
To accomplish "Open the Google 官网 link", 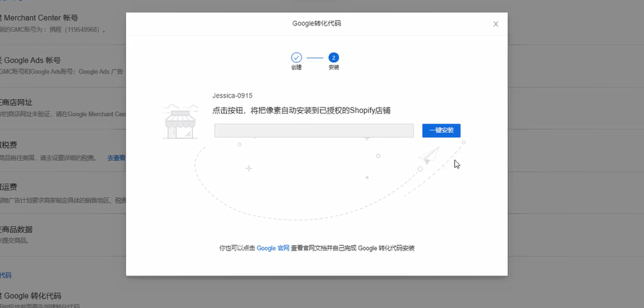I will pyautogui.click(x=273, y=249).
